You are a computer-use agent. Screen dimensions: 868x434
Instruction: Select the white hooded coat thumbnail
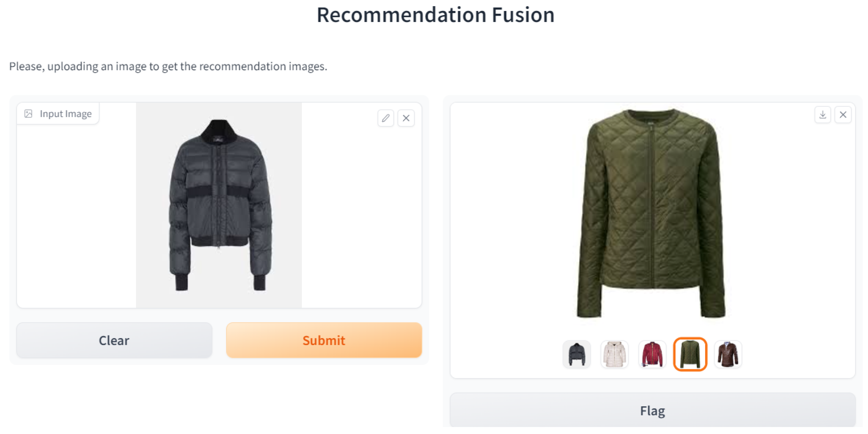[614, 354]
